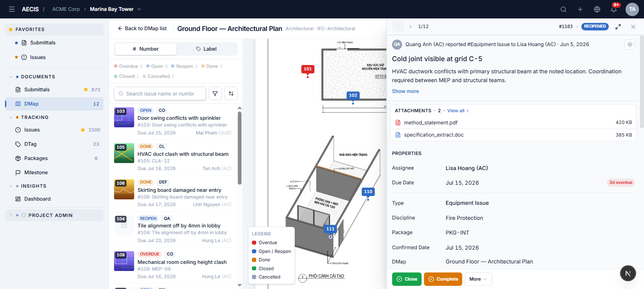Select map marker 101 on plan
Screen dimensions: 644x289
(x=308, y=69)
